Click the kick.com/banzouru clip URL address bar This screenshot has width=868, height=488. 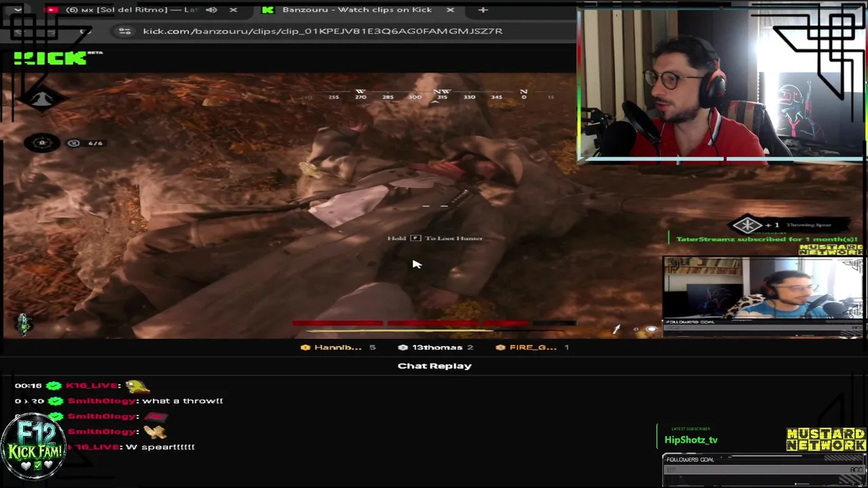click(x=322, y=31)
